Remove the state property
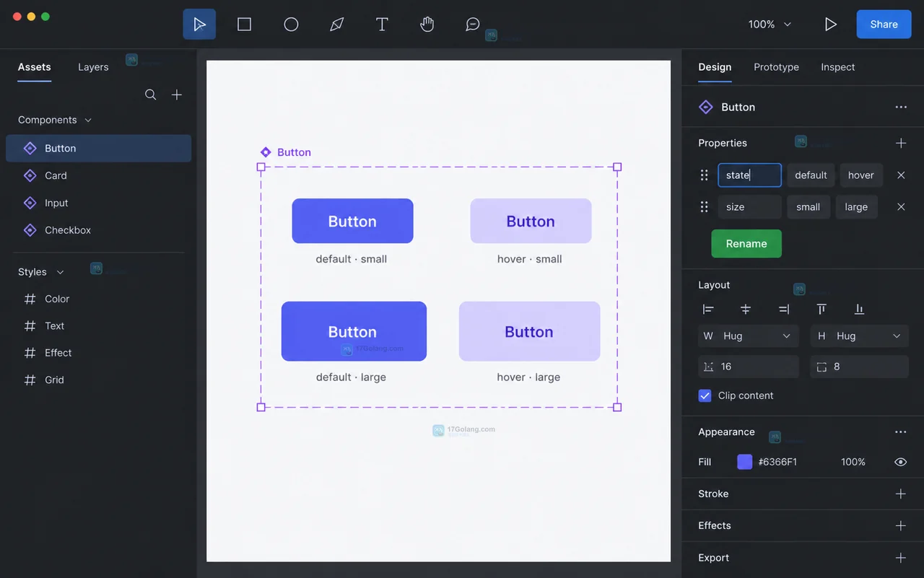 coord(901,175)
